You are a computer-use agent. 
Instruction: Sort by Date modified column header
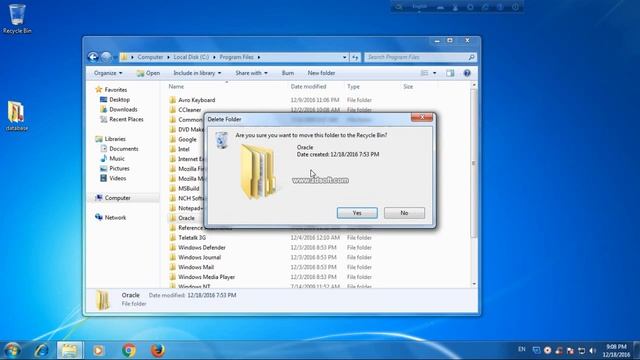tap(308, 87)
